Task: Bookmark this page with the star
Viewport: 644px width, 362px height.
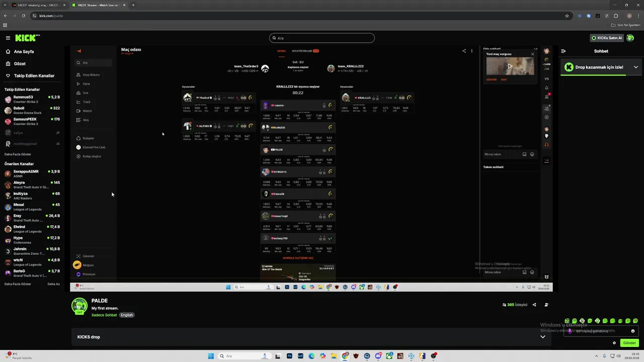Action: [x=567, y=16]
